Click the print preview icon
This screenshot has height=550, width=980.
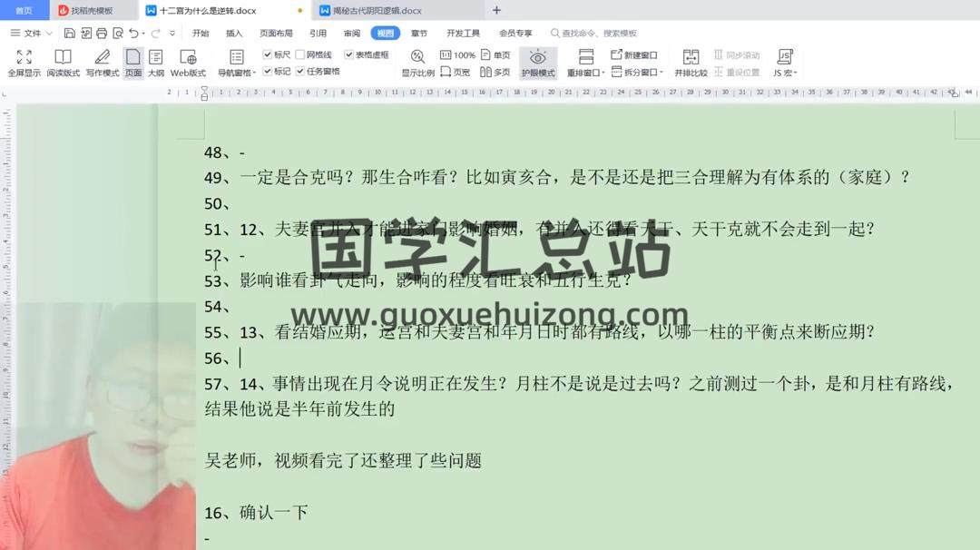[117, 33]
